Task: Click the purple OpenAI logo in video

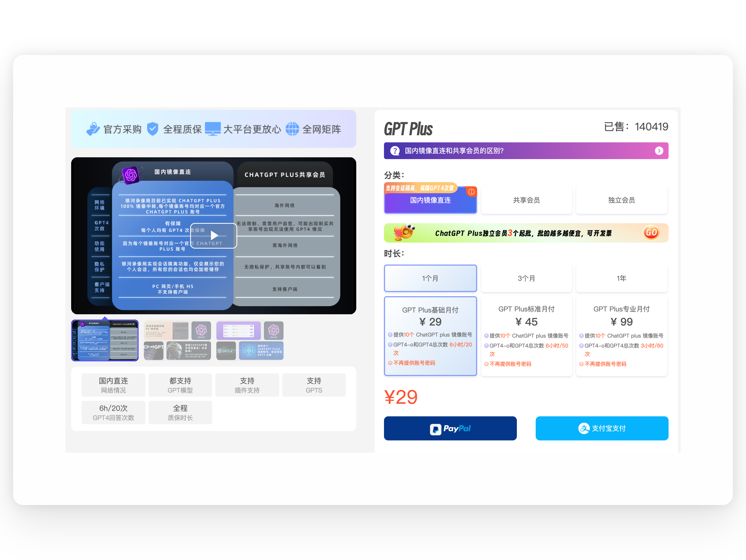Action: coord(131,175)
